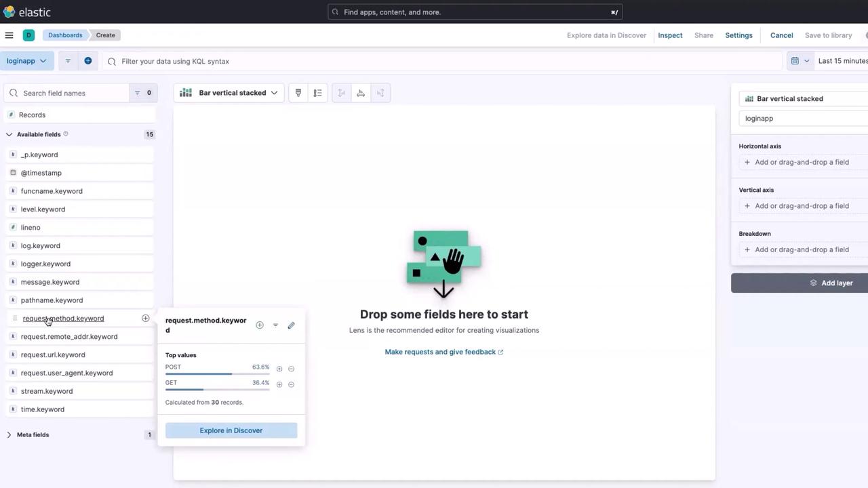Screen dimensions: 868x488
Task: Open the calendar date quick menu
Action: pos(800,61)
